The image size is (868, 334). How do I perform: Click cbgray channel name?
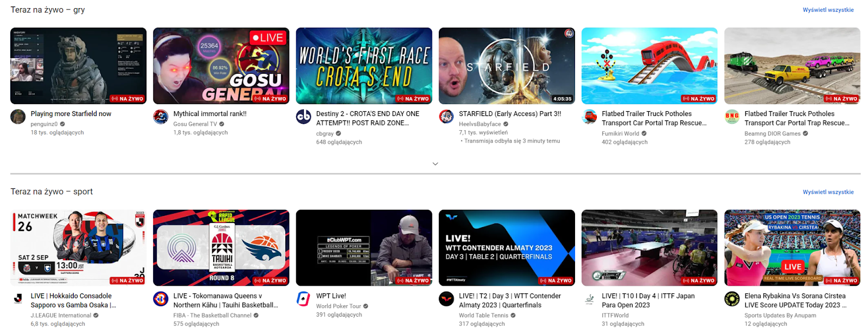coord(325,133)
